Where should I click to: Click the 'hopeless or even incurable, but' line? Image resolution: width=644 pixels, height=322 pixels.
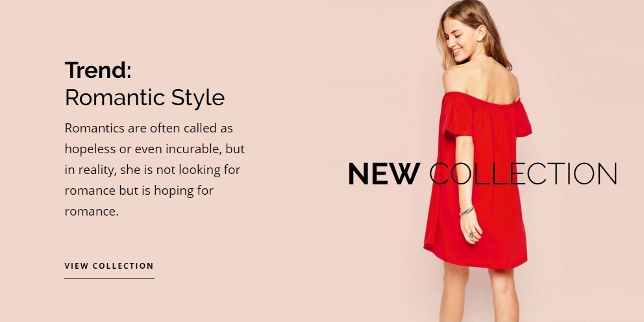[155, 149]
